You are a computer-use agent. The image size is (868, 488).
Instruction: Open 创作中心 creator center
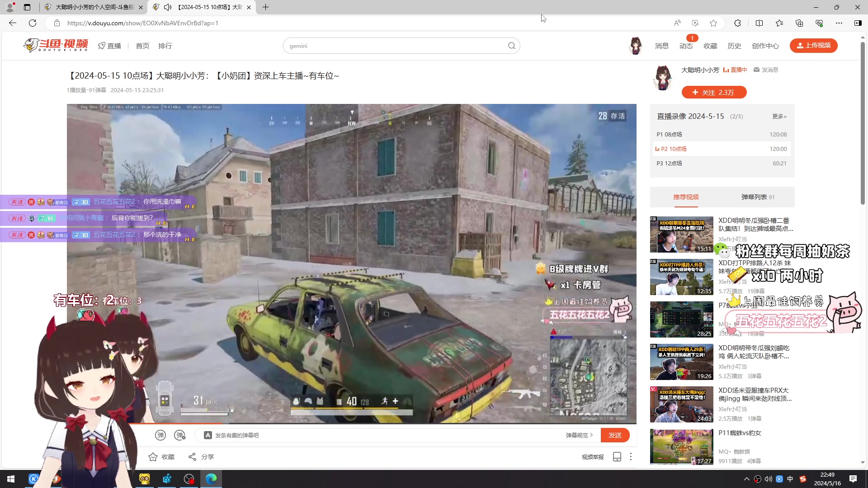(765, 46)
